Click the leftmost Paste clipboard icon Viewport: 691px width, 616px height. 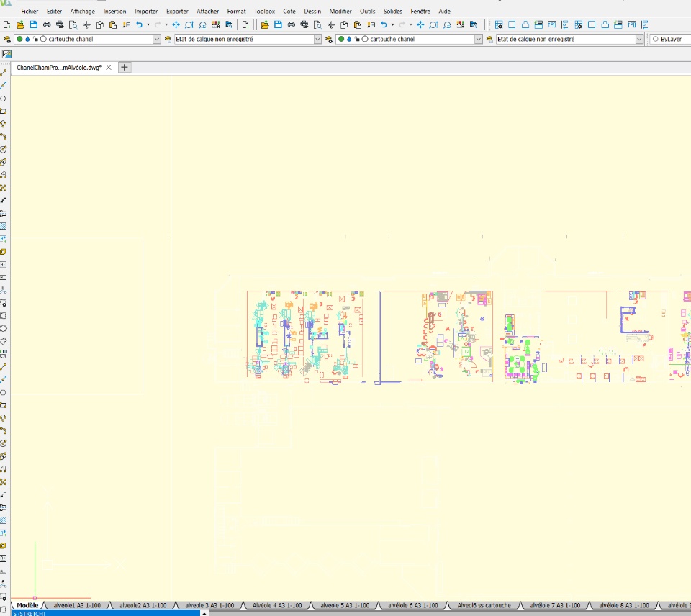point(113,24)
